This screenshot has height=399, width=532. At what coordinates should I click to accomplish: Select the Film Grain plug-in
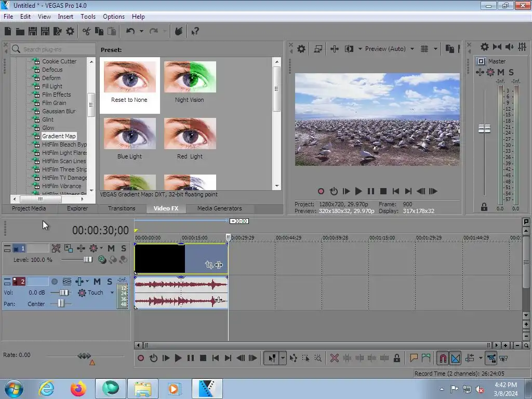point(54,103)
